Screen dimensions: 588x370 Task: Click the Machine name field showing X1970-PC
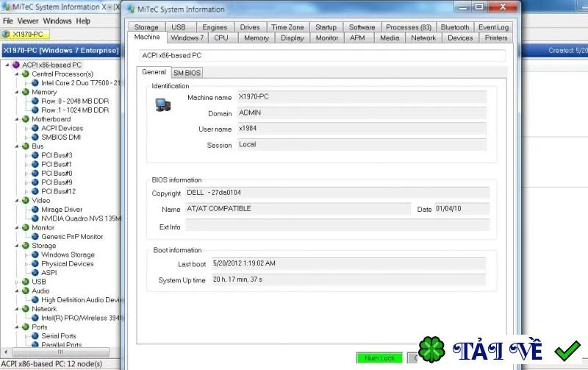click(362, 97)
